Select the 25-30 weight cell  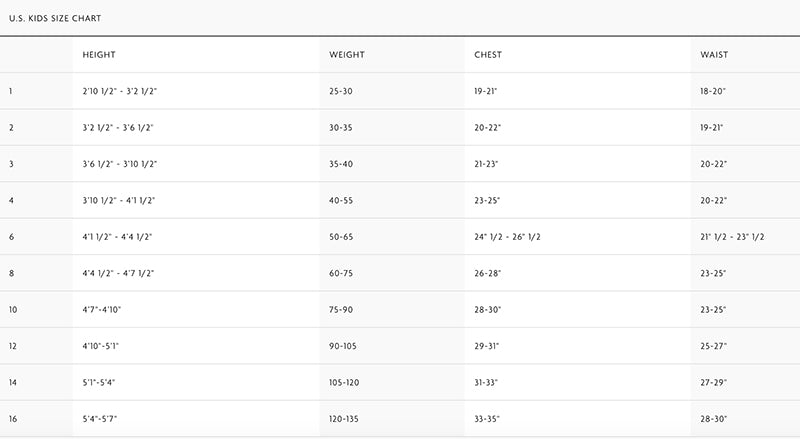(x=343, y=91)
